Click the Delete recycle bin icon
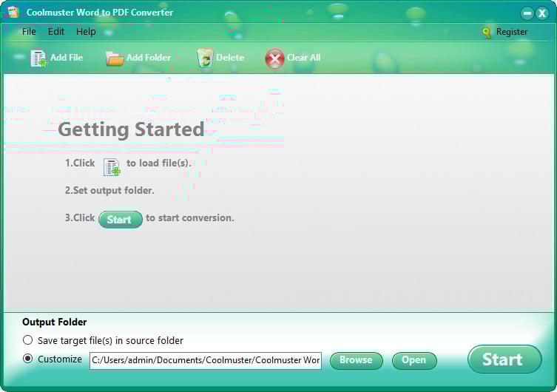 [205, 58]
